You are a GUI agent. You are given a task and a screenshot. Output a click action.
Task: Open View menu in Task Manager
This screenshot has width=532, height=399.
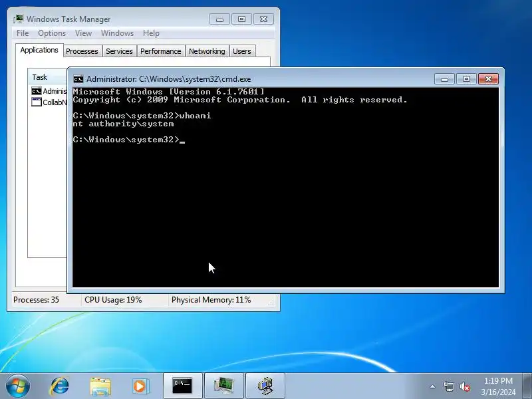tap(84, 33)
